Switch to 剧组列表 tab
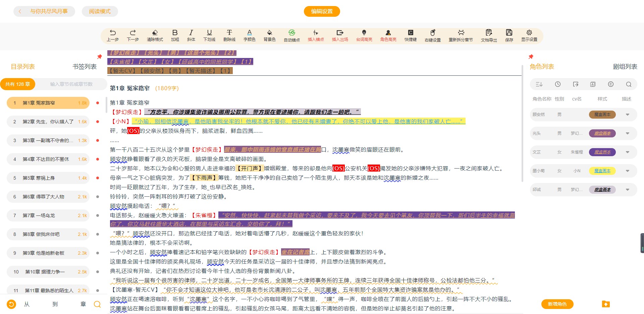Viewport: 644px width, 314px height. point(625,67)
